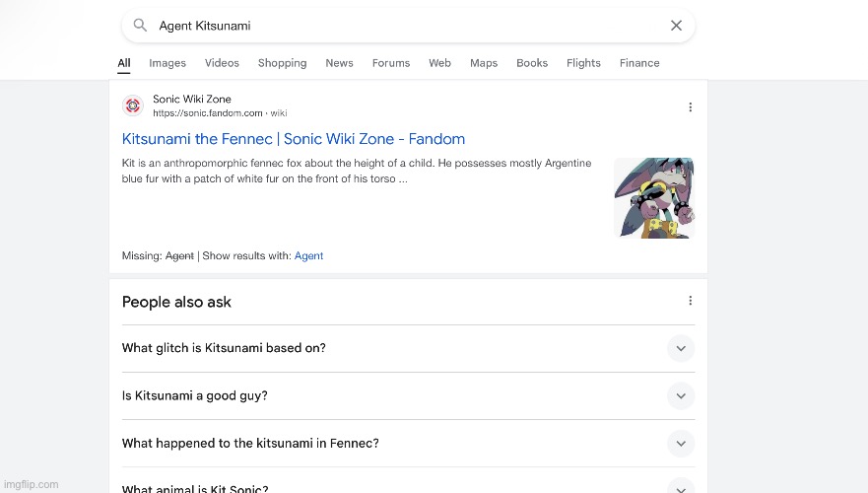
Task: Open the Shopping tab
Action: (283, 63)
